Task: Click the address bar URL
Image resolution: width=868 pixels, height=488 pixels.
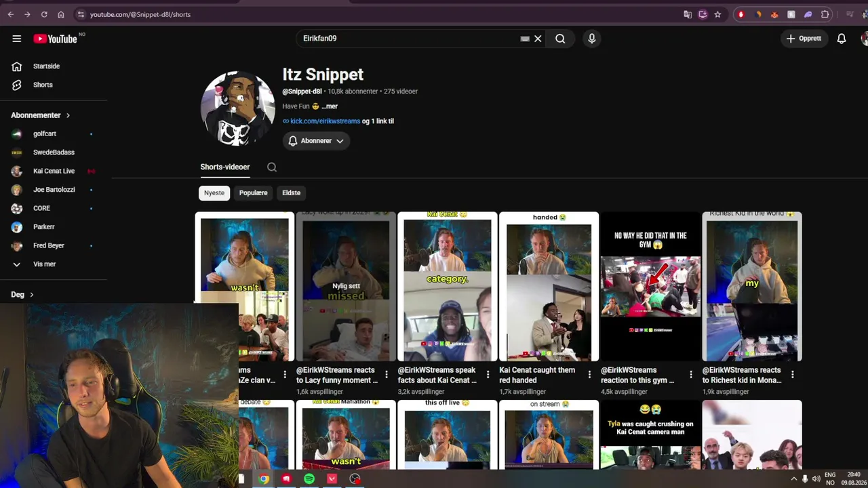Action: tap(140, 14)
